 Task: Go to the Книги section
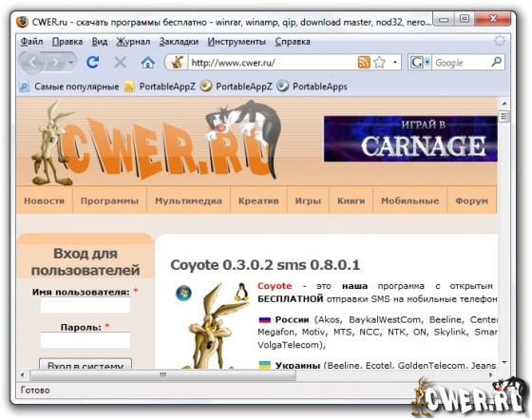351,200
